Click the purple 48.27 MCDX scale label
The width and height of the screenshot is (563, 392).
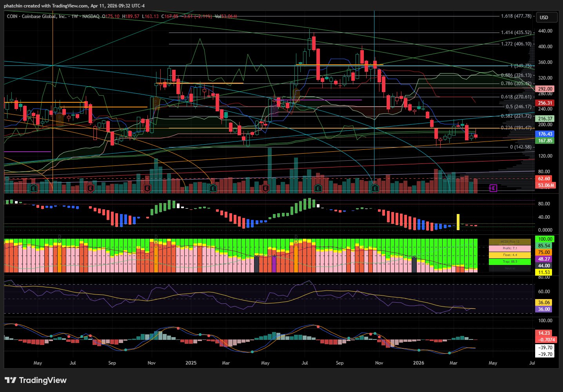(544, 259)
